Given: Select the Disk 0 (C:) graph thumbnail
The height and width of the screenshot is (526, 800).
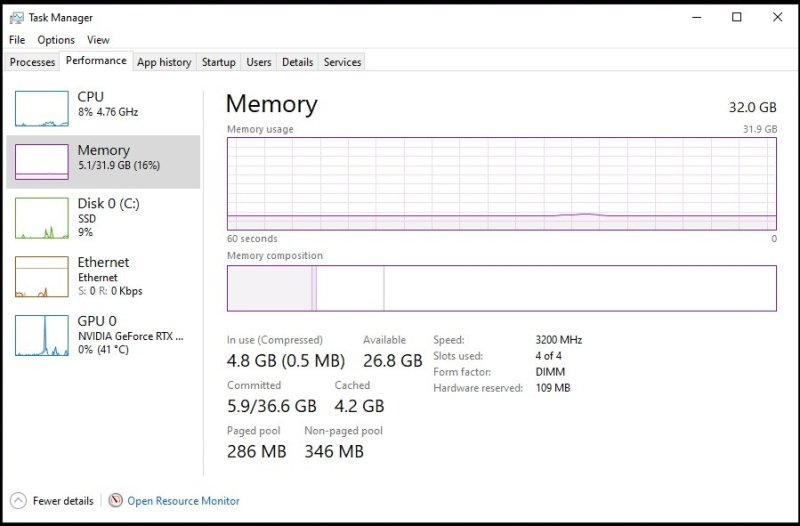Looking at the screenshot, I should [42, 218].
